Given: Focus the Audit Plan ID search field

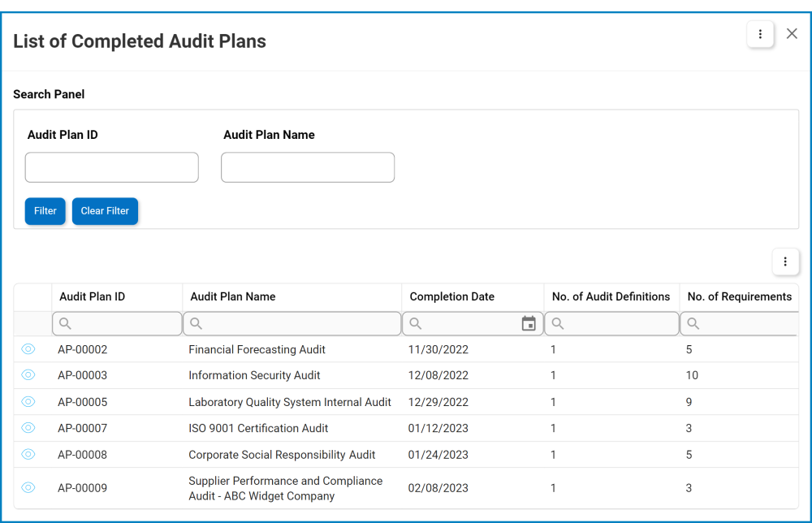Looking at the screenshot, I should point(112,167).
